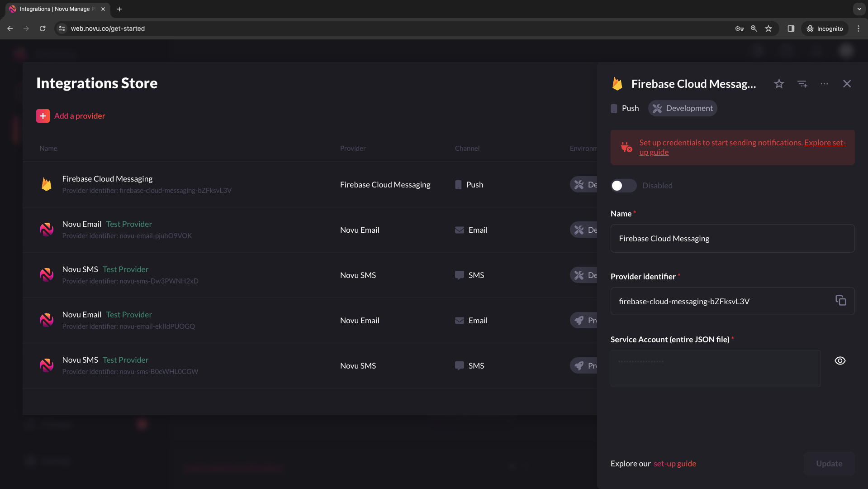The height and width of the screenshot is (489, 868).
Task: Click the Add a provider link
Action: [x=80, y=116]
